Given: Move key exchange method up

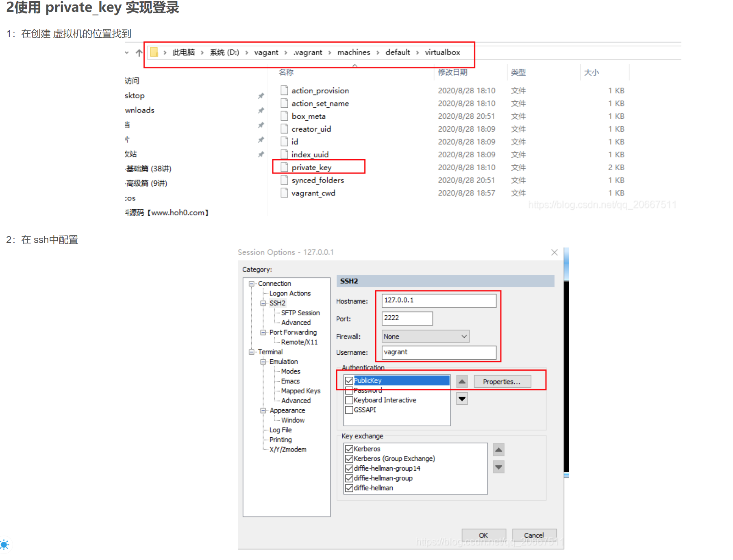Looking at the screenshot, I should click(499, 450).
